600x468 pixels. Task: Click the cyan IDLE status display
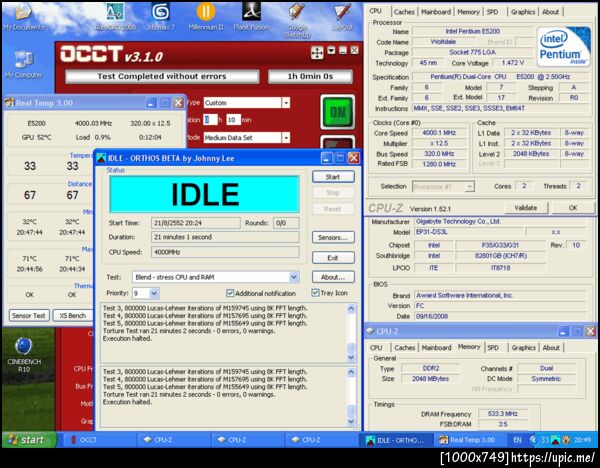point(204,194)
